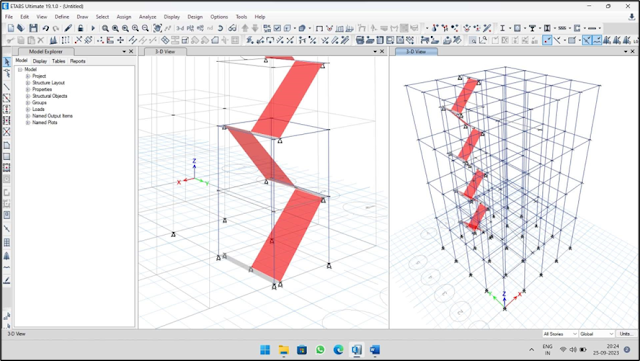Screen dimensions: 640x361
Task: Select the Draw Rectangular Floor tool
Action: [7, 157]
